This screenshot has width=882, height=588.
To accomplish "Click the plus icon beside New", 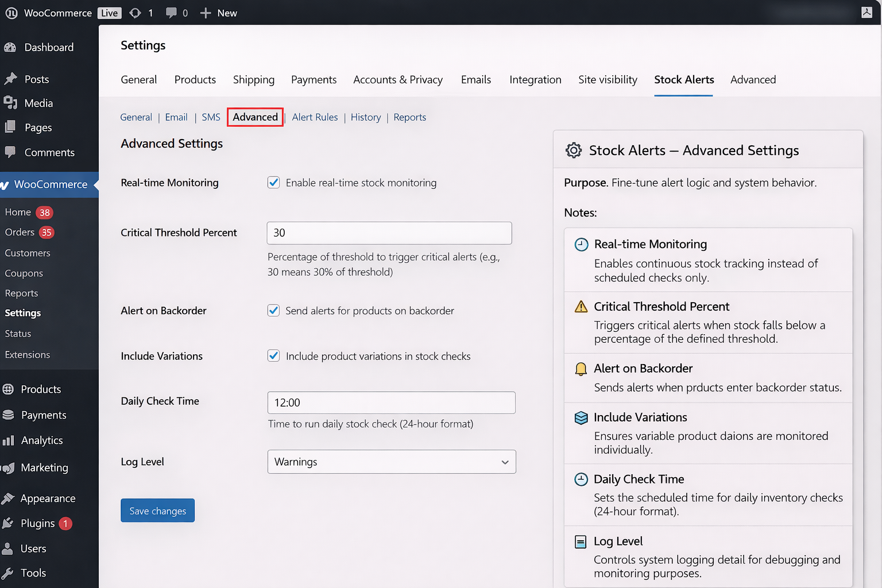I will click(206, 13).
